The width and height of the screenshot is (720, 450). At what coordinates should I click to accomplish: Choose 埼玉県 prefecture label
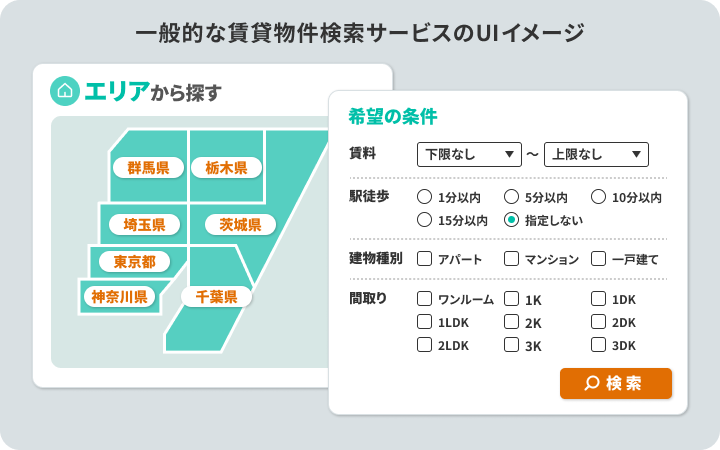coord(144,225)
